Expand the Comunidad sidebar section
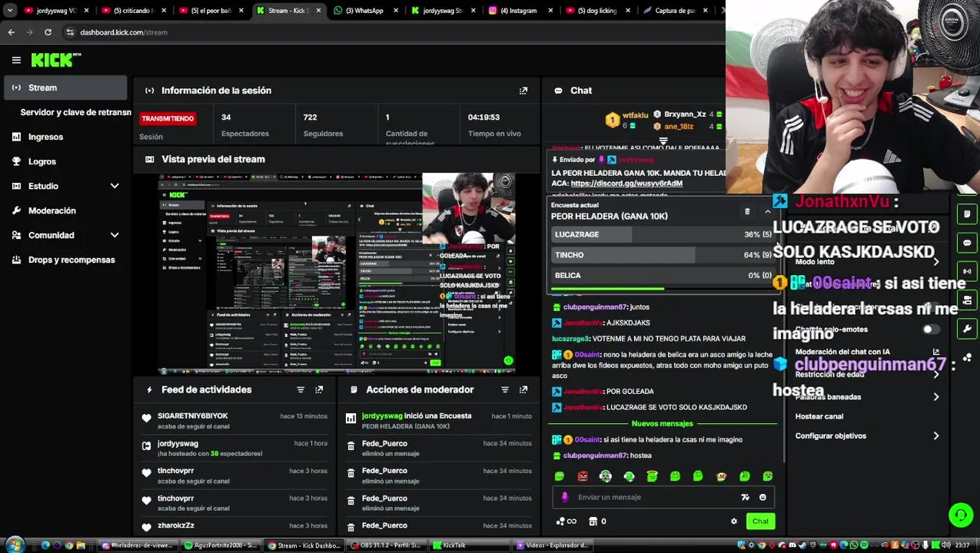The image size is (980, 553). click(x=115, y=235)
